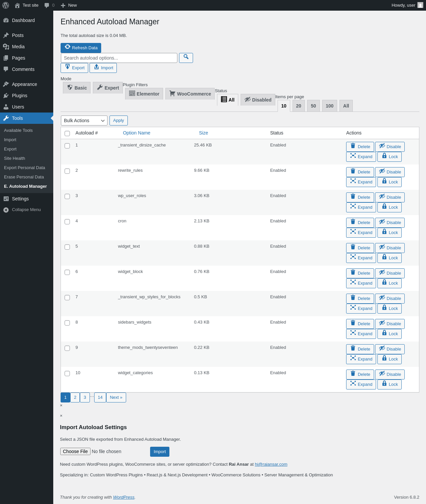
Task: Expand _transient_wp_styles_for_blocks row
Action: tap(361, 309)
